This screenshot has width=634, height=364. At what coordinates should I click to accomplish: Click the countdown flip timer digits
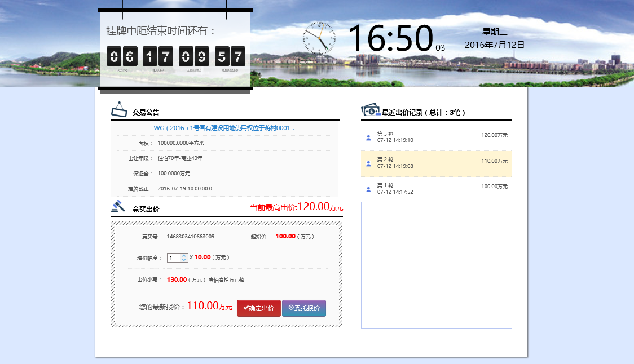point(175,56)
